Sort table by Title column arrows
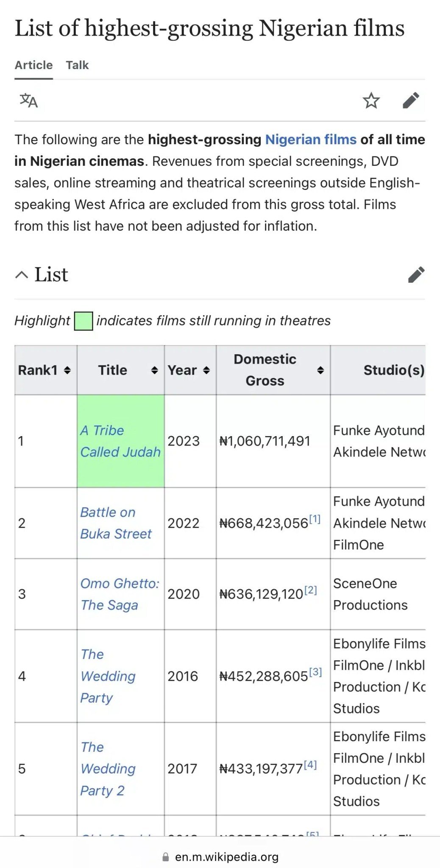This screenshot has height=868, width=440. (x=155, y=370)
